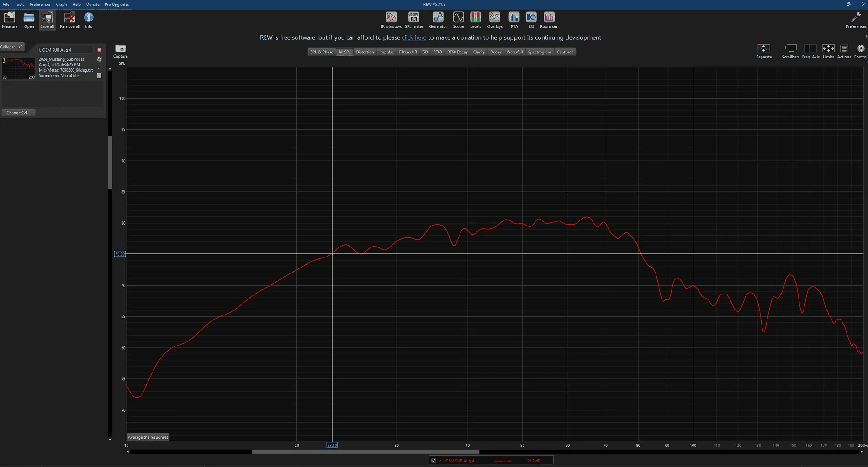Follow the 'click here' donation link
The width and height of the screenshot is (868, 467).
414,37
